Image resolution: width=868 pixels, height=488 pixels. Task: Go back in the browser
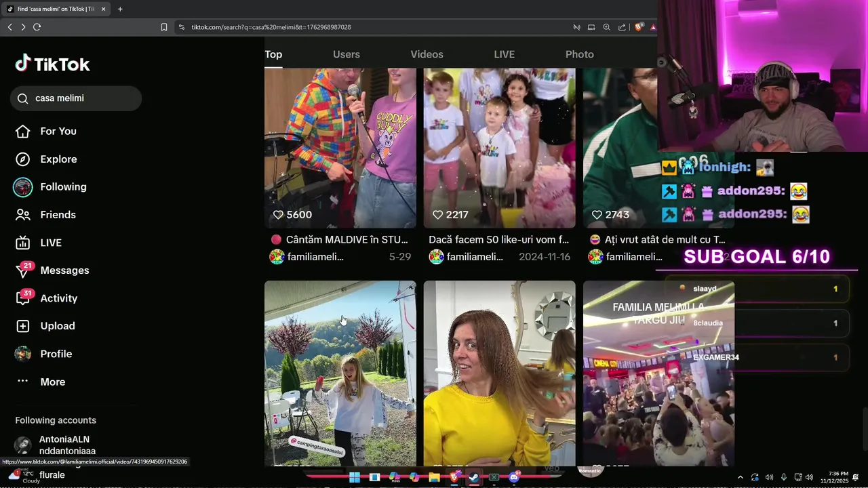(x=9, y=27)
